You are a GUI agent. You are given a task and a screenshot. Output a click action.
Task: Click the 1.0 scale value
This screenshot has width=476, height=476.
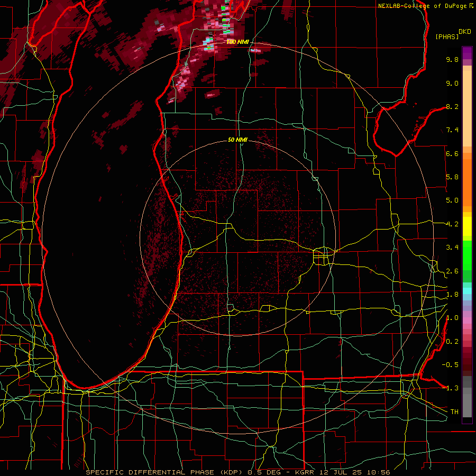(452, 318)
